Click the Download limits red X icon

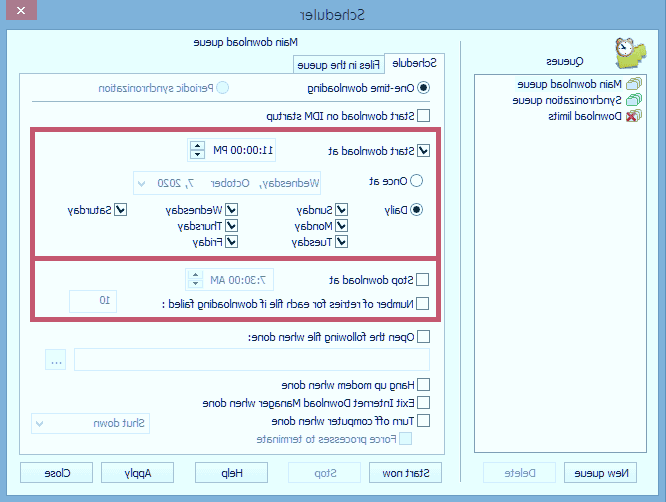click(632, 116)
